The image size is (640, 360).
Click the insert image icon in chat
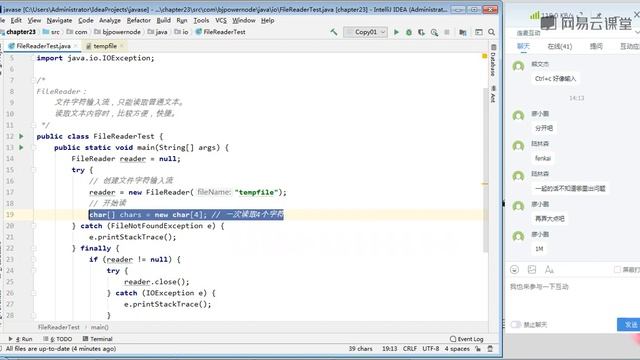[x=532, y=269]
